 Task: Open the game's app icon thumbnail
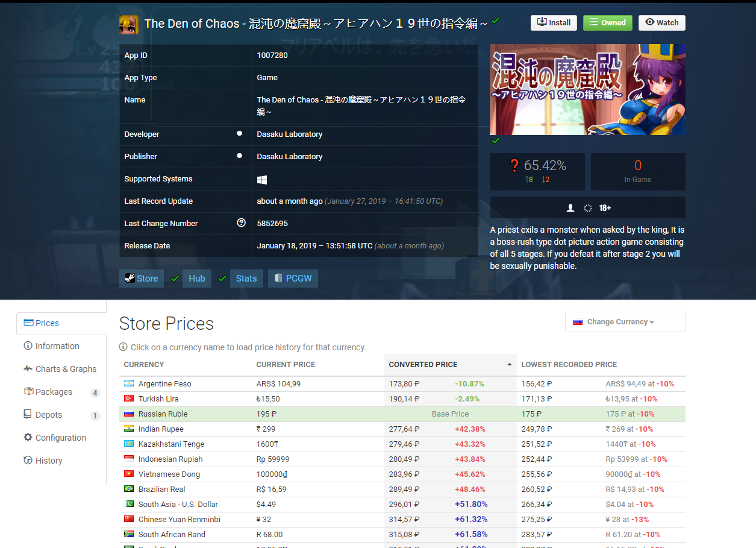129,24
